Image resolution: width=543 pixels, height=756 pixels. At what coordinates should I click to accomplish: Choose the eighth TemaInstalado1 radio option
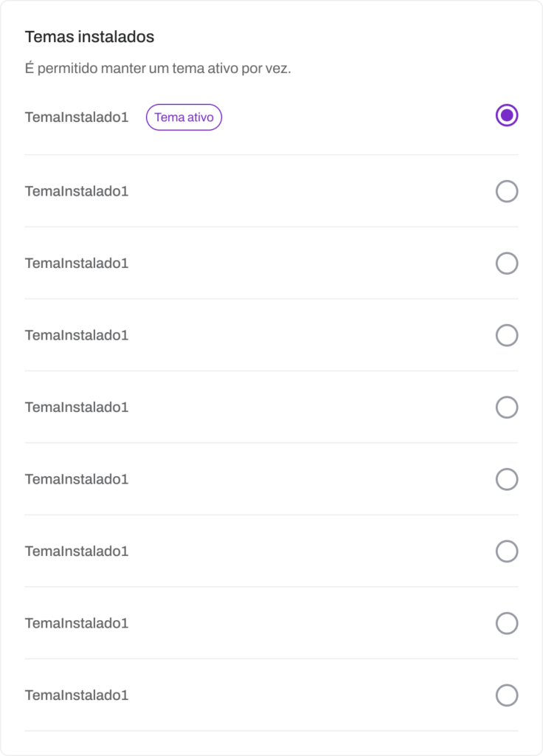pos(507,624)
